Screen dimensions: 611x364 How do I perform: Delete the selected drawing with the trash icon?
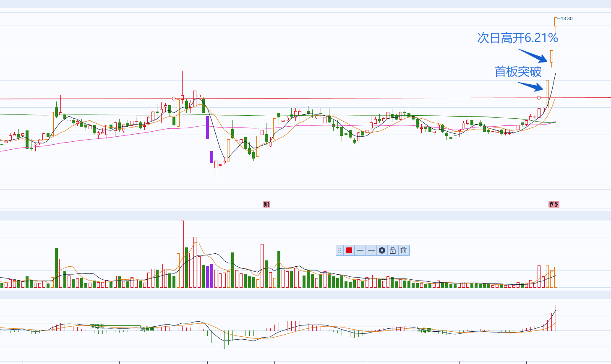(404, 250)
